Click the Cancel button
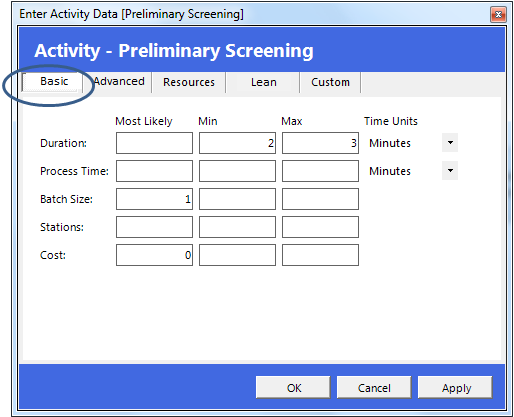Viewport: 514px width, 417px height. coord(374,387)
